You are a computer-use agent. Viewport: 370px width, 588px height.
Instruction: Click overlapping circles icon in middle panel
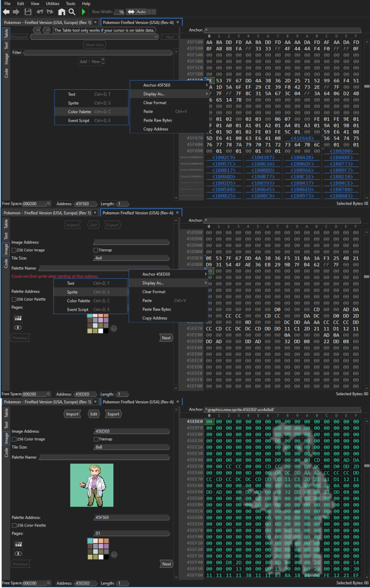(x=17, y=327)
